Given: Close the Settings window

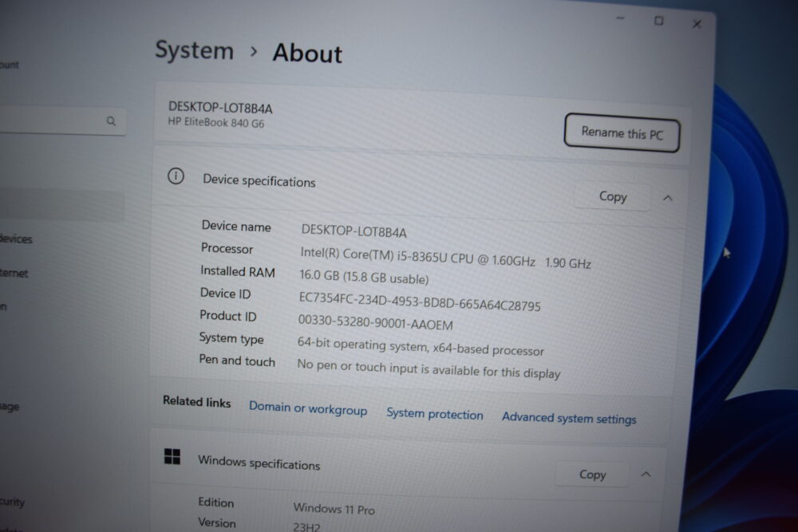Looking at the screenshot, I should (697, 24).
